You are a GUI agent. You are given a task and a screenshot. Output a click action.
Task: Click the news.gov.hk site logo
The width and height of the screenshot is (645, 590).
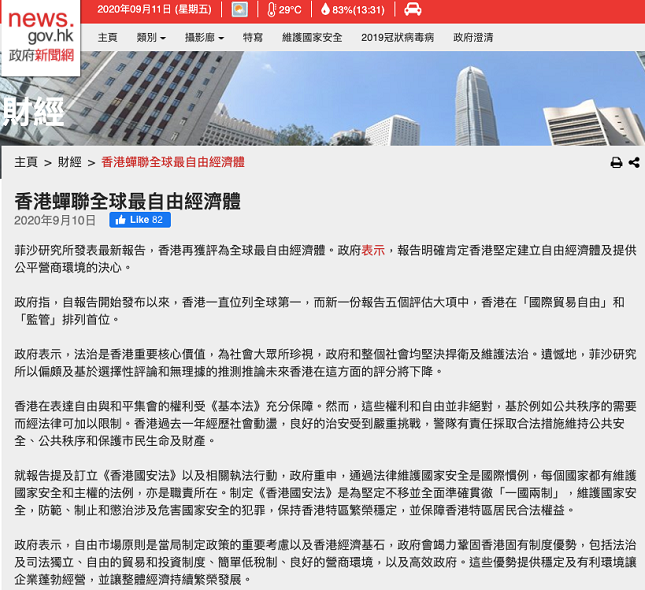(39, 29)
